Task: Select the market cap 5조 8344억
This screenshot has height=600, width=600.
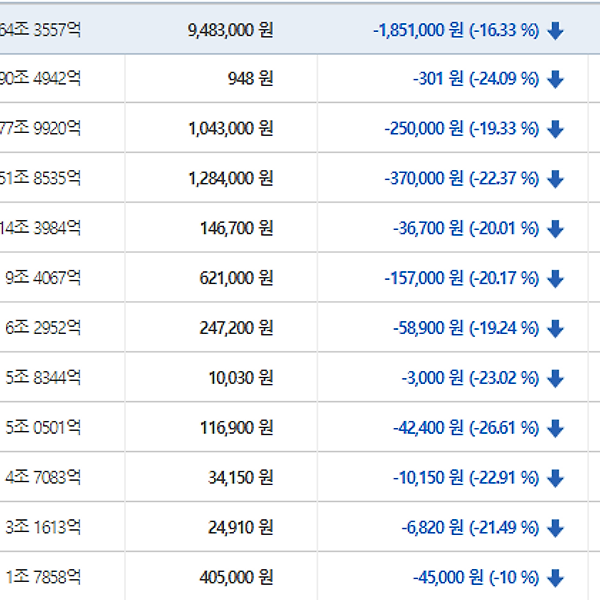Action: pyautogui.click(x=43, y=378)
